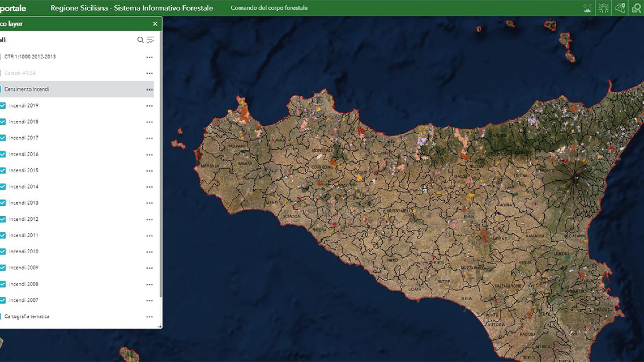Open the layer list filter options icon
Image resolution: width=644 pixels, height=362 pixels.
click(150, 40)
